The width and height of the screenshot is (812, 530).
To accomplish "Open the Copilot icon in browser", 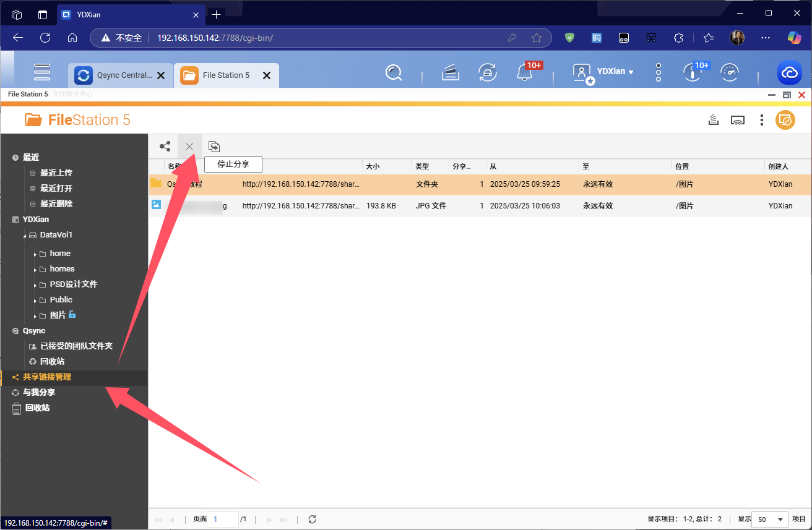I will coord(794,38).
